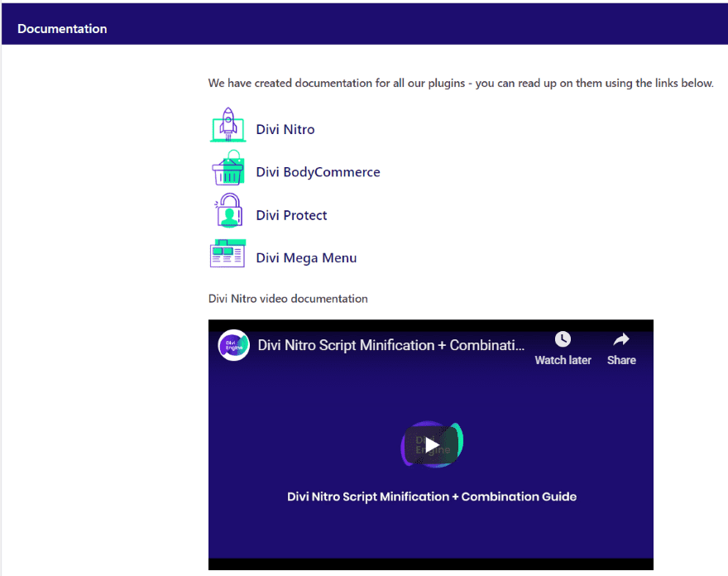Click the Watch later text label
This screenshot has height=576, width=728.
563,360
